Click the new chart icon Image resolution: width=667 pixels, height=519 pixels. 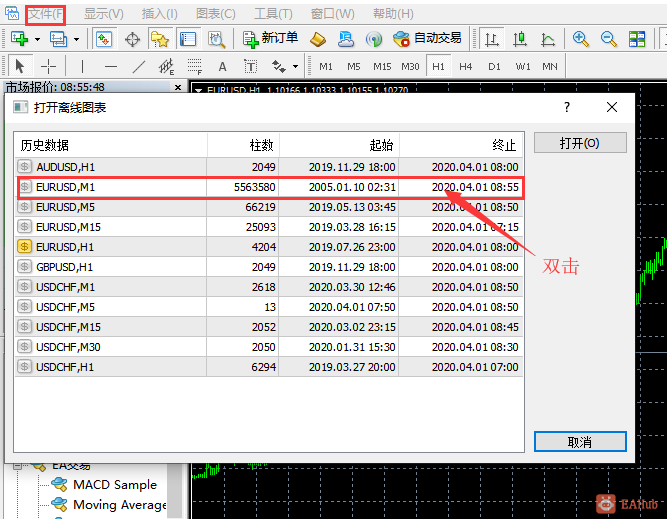pos(20,39)
